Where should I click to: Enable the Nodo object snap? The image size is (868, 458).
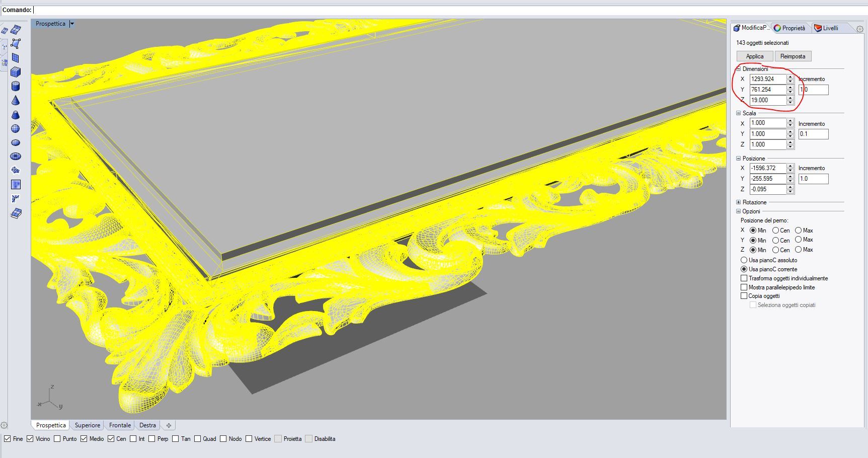click(223, 439)
